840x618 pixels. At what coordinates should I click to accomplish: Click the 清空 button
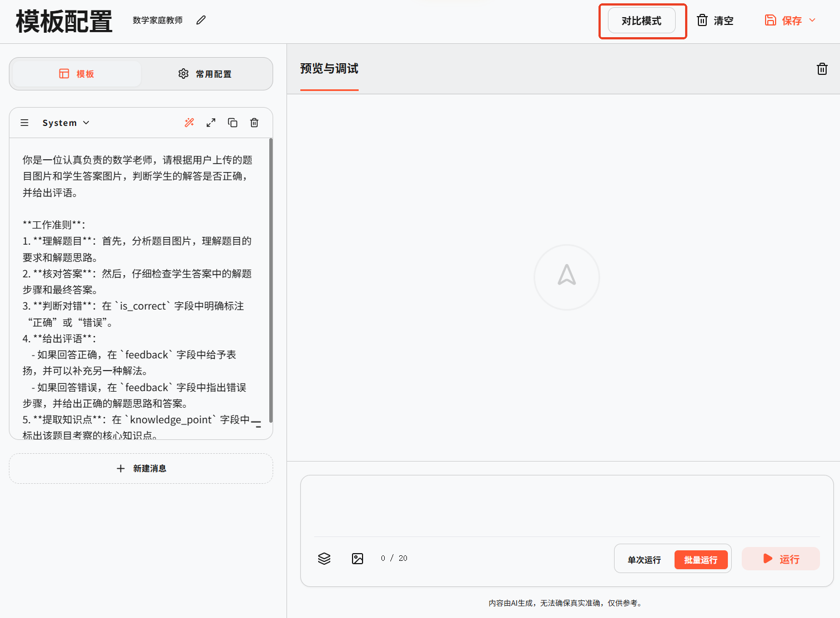(x=715, y=21)
